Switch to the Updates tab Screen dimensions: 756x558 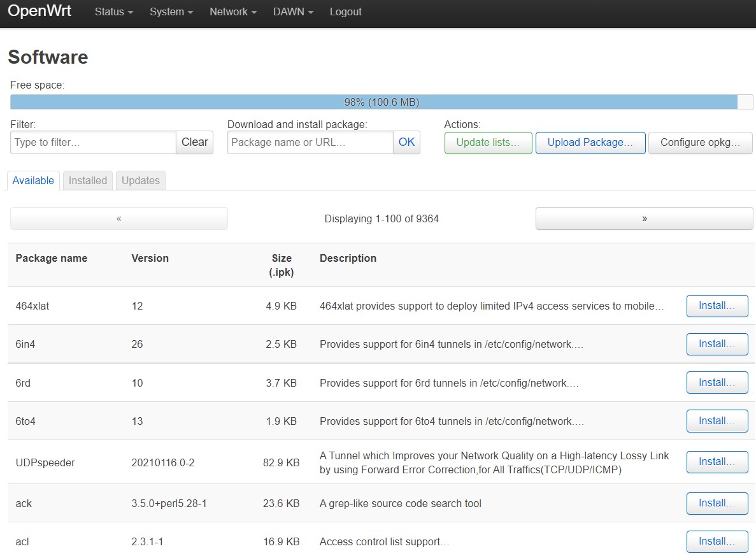[140, 181]
